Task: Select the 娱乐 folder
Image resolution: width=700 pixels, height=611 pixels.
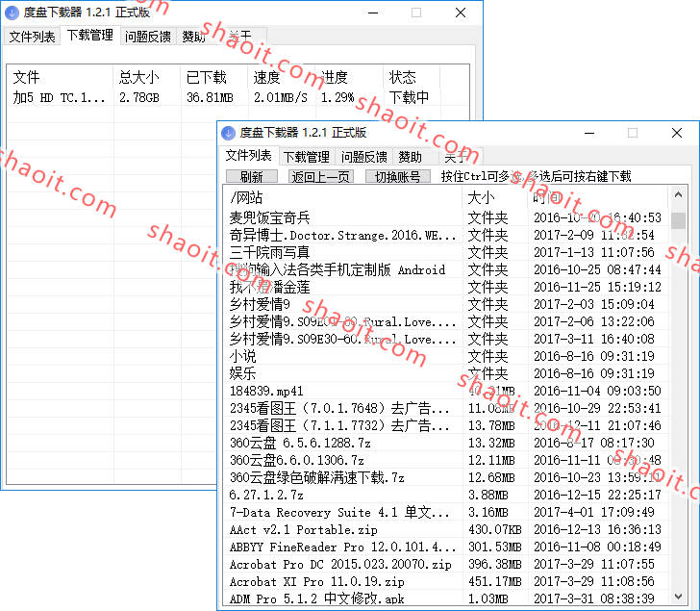Action: click(243, 373)
